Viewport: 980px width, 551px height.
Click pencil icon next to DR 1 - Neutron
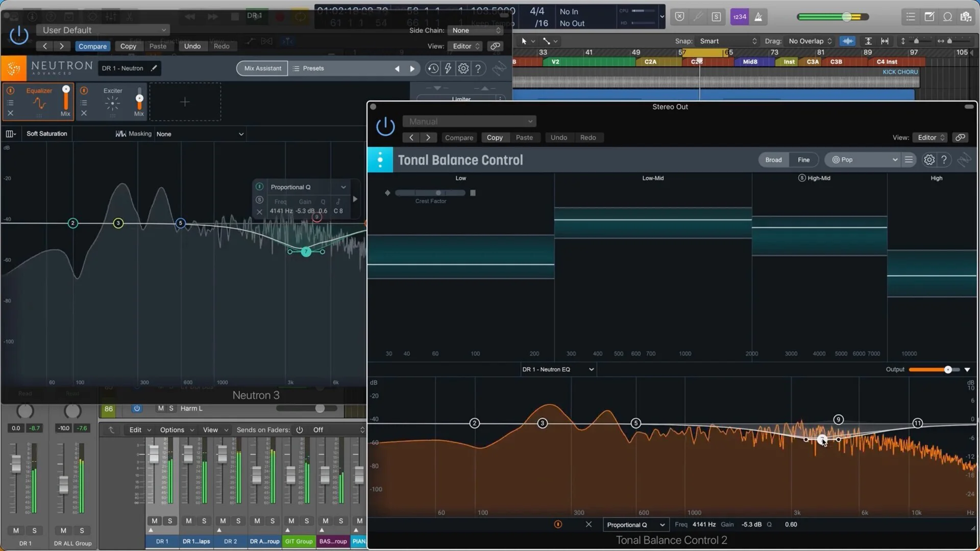(x=154, y=68)
